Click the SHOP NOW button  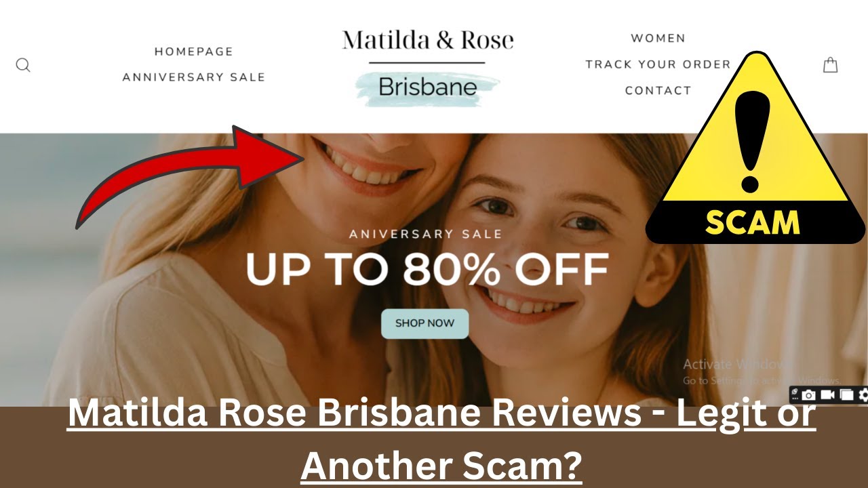pos(425,323)
